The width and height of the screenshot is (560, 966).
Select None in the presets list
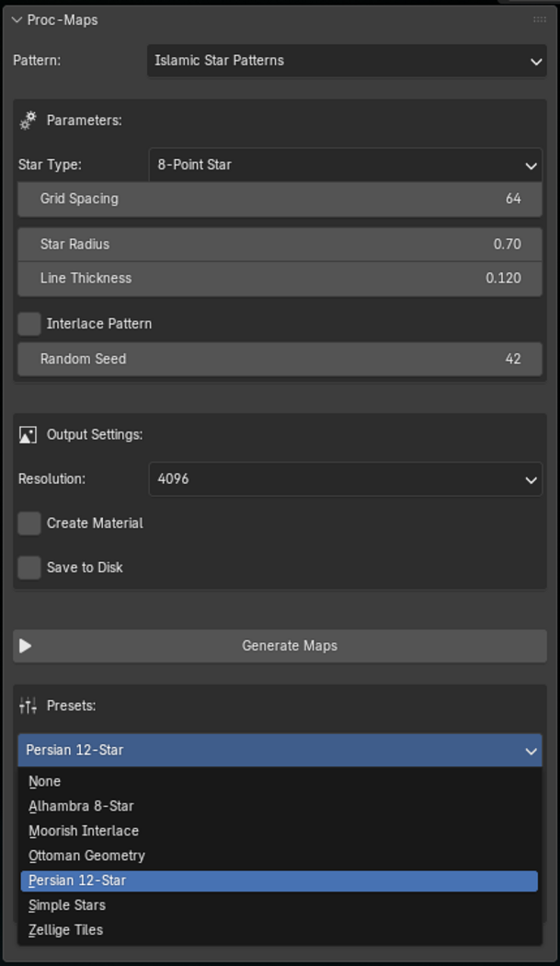44,781
